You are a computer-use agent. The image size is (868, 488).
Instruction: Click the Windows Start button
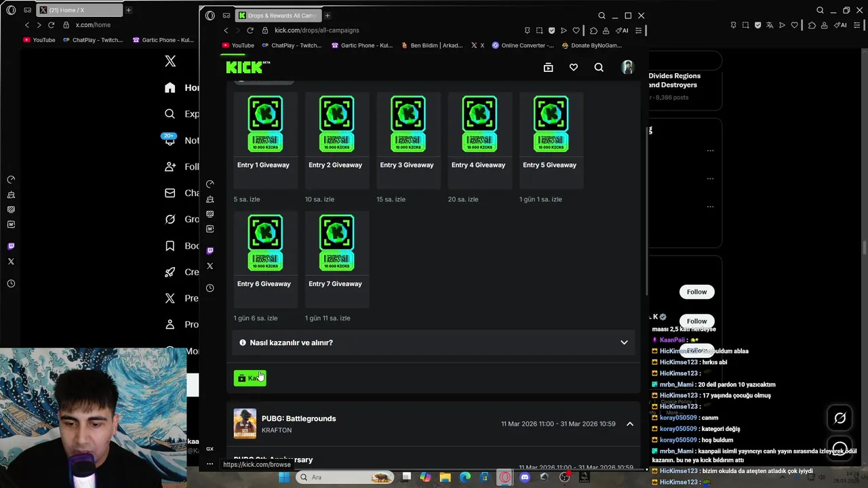(x=283, y=477)
